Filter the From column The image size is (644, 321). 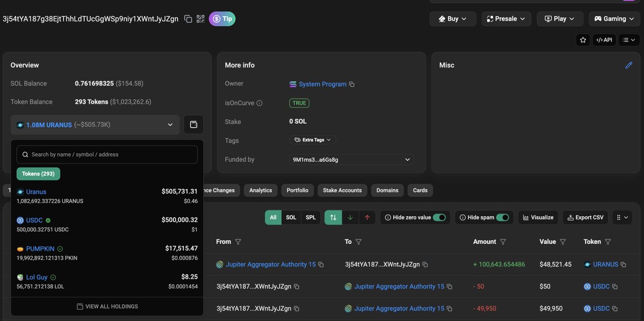click(238, 242)
